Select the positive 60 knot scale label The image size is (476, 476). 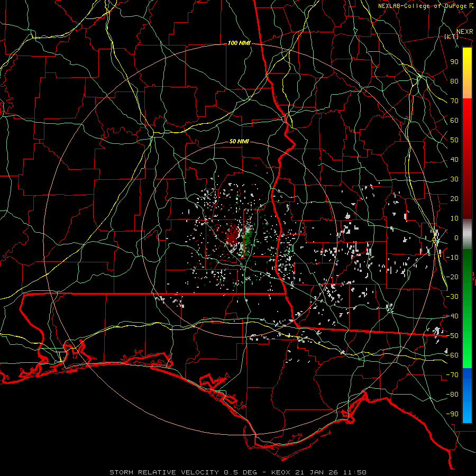tap(454, 121)
